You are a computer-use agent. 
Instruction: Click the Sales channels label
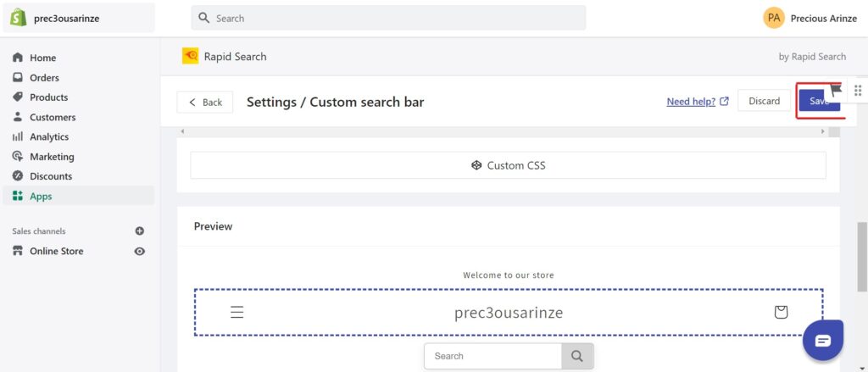39,231
